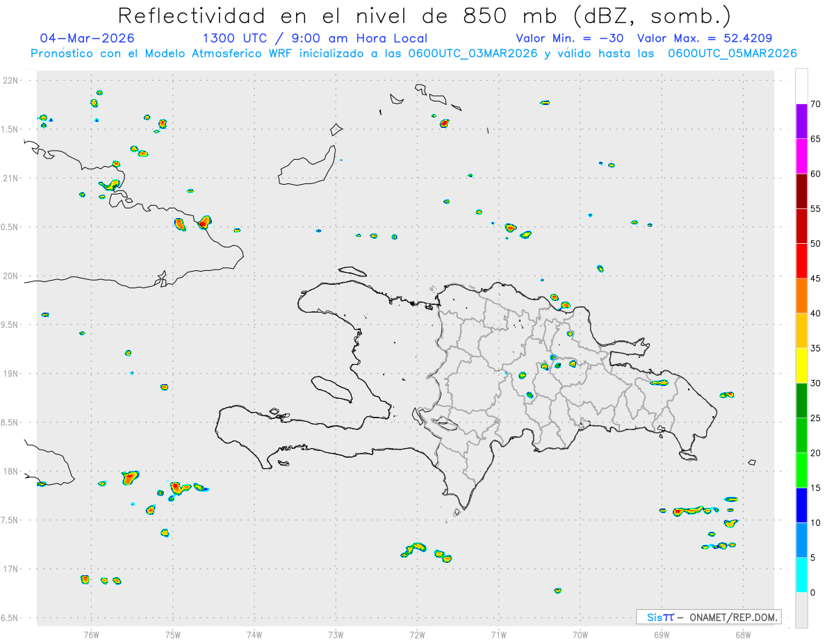The image size is (834, 644).
Task: Pick the orange 40–45 dBZ colorbar band
Action: click(x=801, y=296)
